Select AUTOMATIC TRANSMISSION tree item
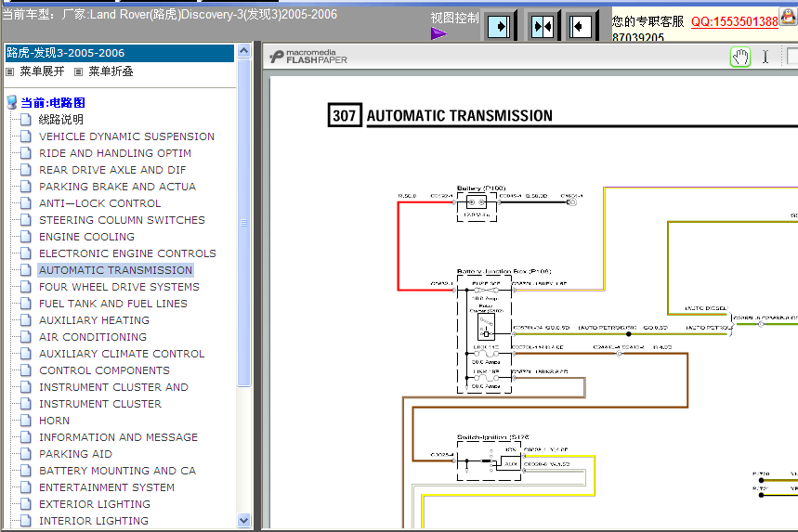 coord(115,270)
